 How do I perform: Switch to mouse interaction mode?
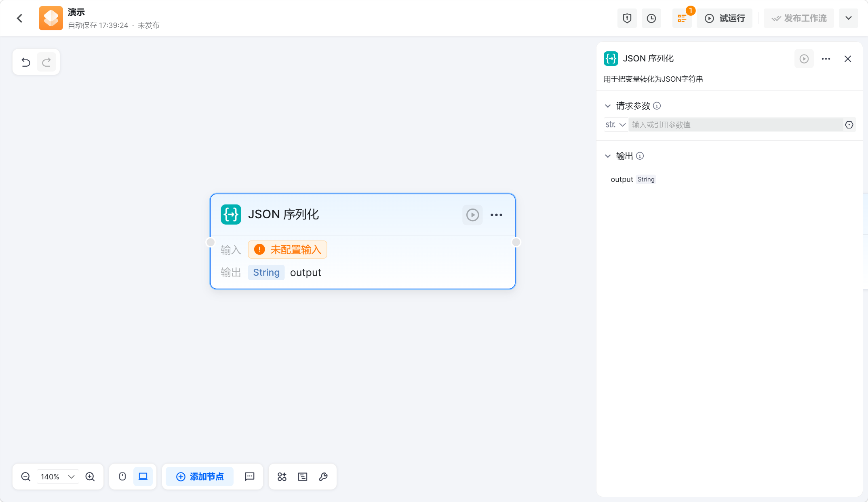[x=122, y=477]
